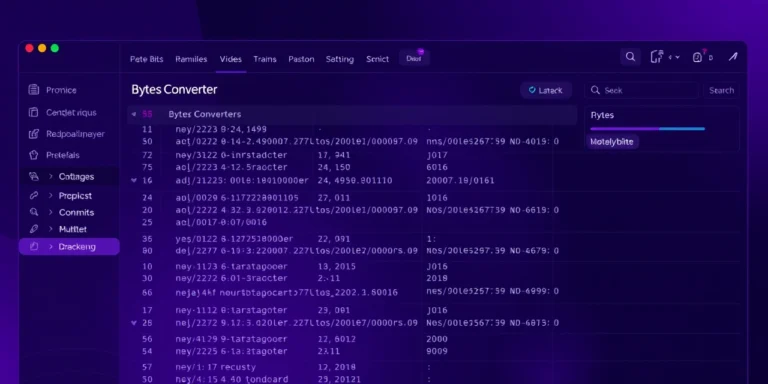Image resolution: width=768 pixels, height=384 pixels.
Task: Click the Latack button
Action: coord(546,90)
